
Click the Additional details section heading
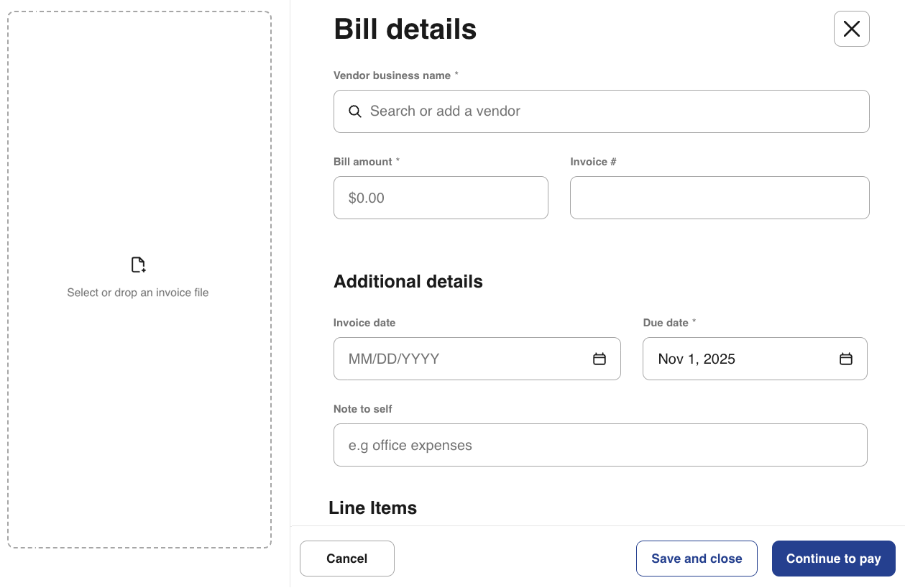[x=408, y=281]
